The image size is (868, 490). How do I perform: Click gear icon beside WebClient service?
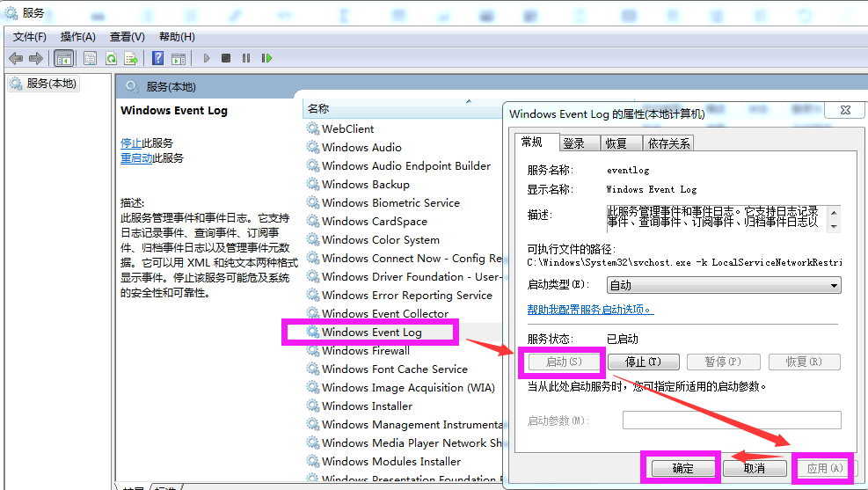coord(313,128)
